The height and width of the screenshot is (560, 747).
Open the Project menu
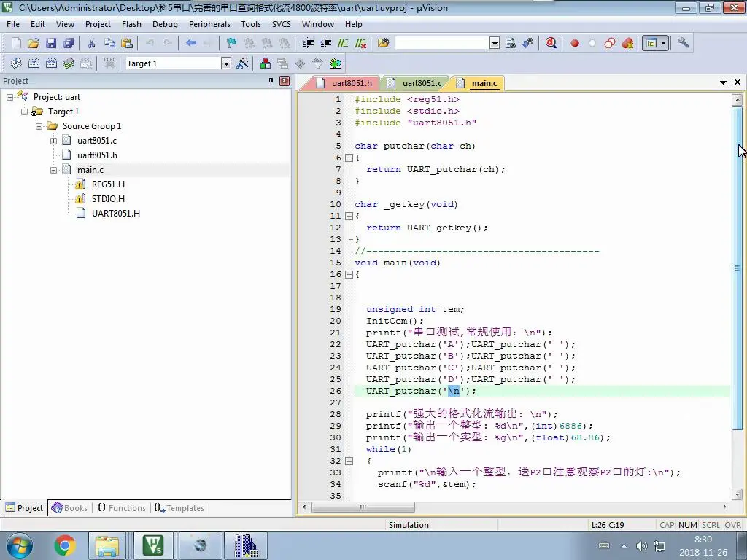98,24
